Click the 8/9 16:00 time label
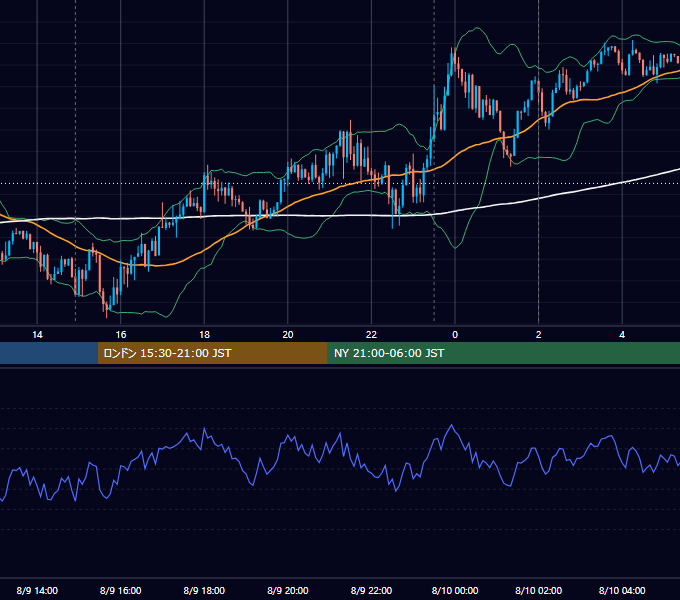 [x=121, y=590]
